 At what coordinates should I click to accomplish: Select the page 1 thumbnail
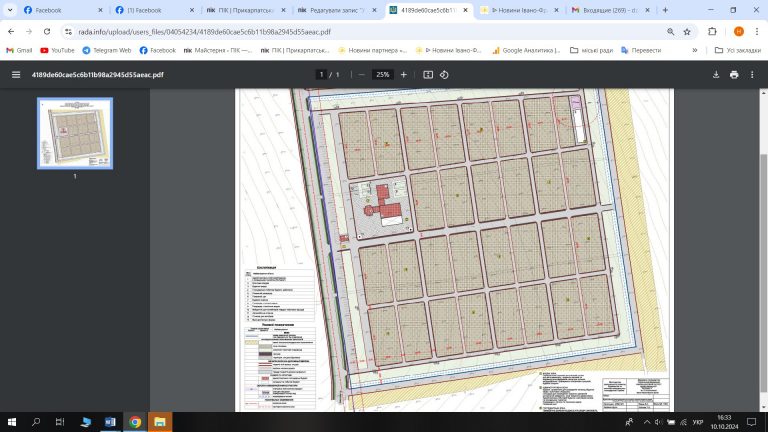[x=75, y=133]
